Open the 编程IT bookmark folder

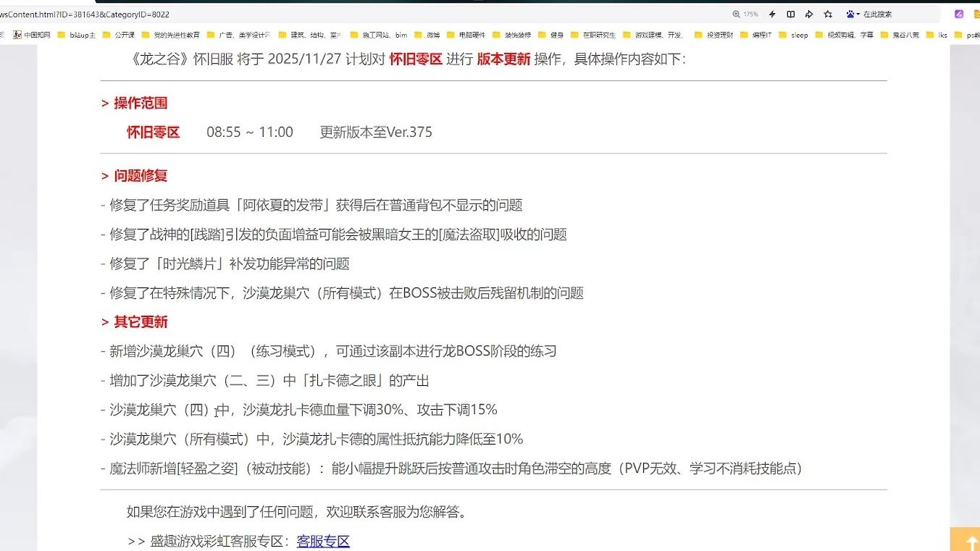755,34
